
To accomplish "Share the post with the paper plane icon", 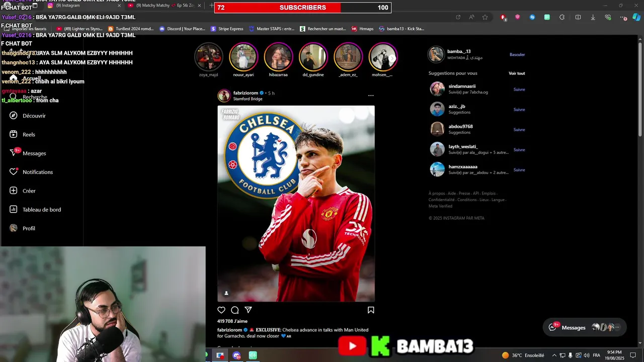I will (x=248, y=310).
